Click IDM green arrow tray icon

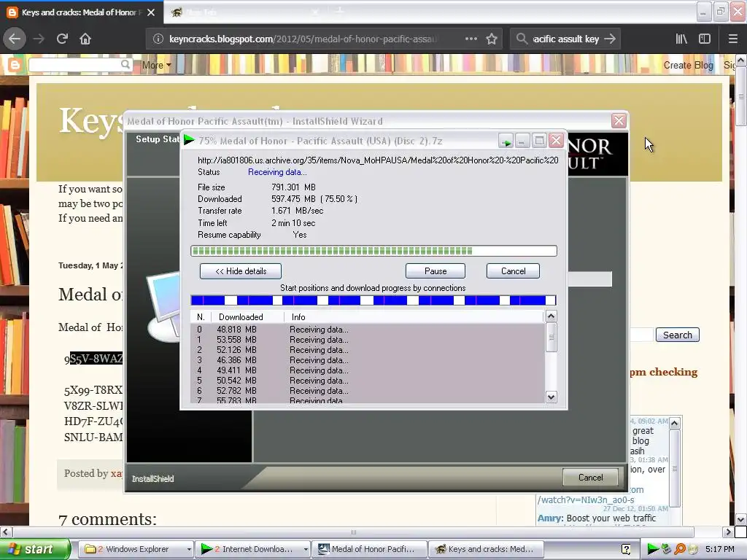(653, 549)
